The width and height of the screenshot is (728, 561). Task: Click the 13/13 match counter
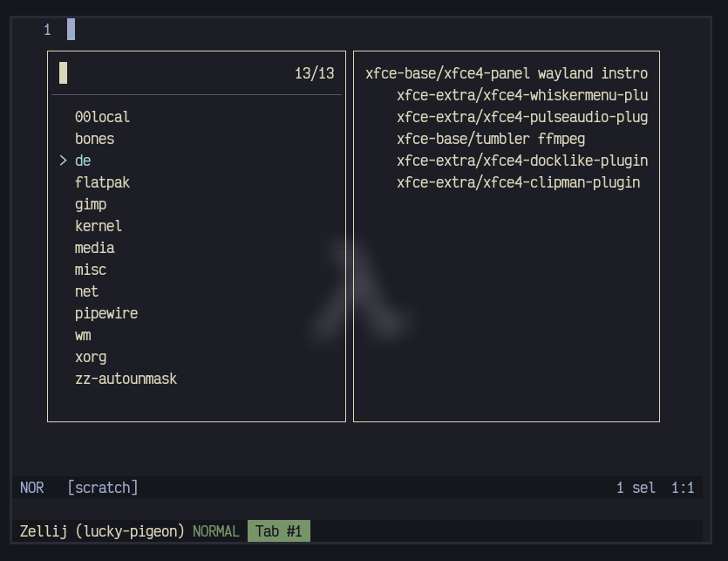pos(314,73)
